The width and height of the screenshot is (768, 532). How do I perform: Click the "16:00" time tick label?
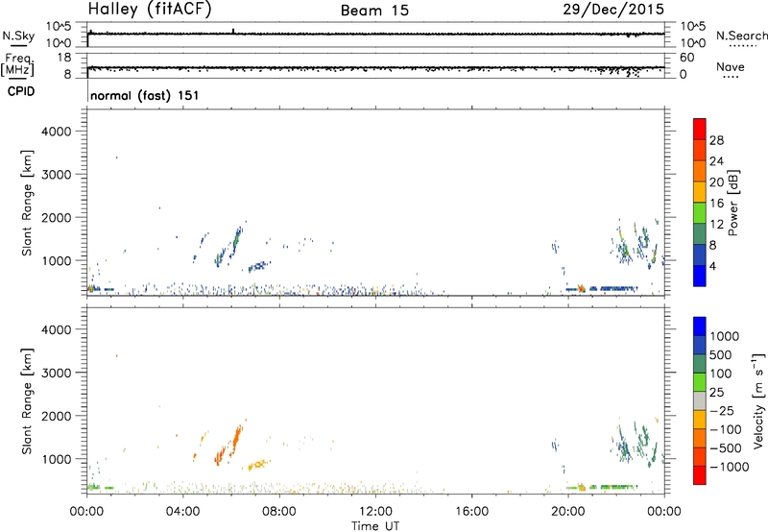471,512
